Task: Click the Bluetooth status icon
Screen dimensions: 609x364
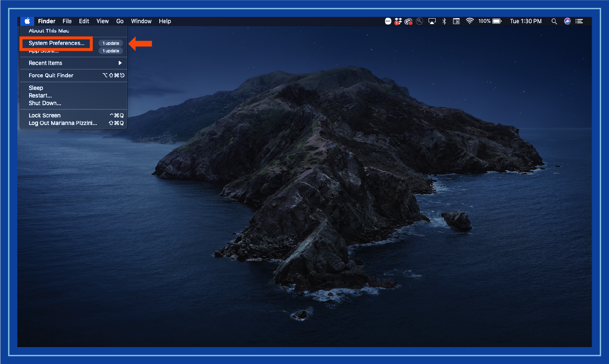Action: (444, 21)
